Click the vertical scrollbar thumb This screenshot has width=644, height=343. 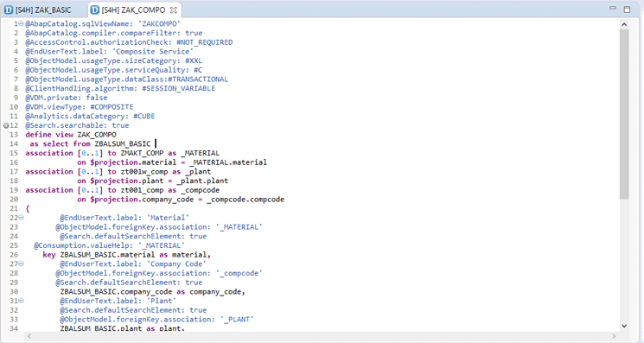click(x=624, y=114)
